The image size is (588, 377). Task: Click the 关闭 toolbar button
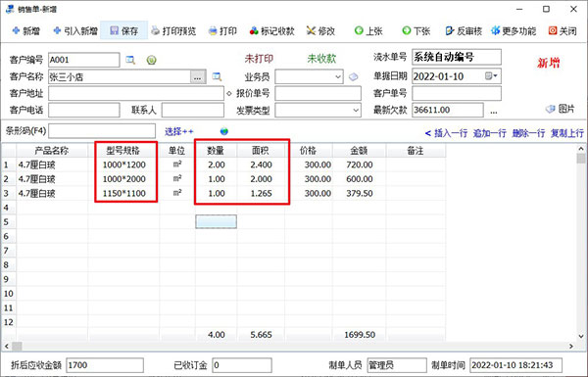pyautogui.click(x=563, y=30)
